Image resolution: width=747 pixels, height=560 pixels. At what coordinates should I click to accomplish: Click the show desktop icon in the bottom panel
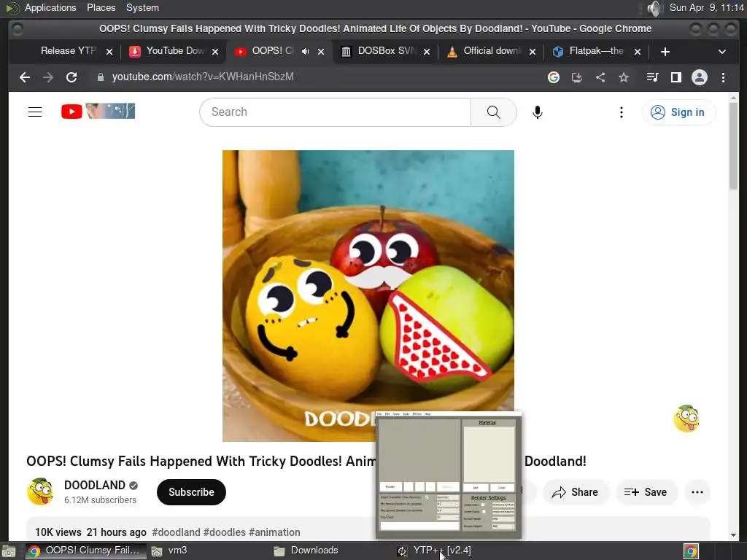tap(9, 551)
